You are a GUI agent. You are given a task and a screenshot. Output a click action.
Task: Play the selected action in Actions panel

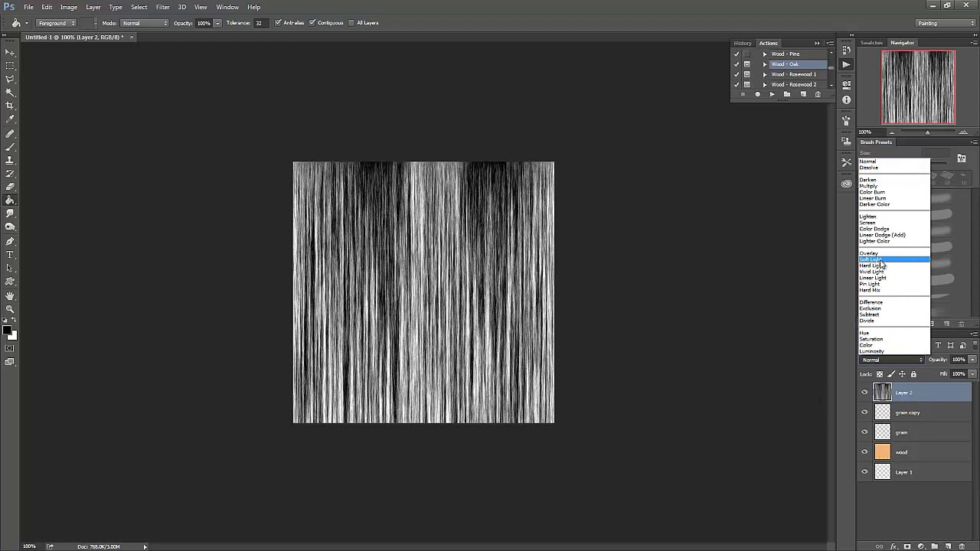(x=772, y=94)
